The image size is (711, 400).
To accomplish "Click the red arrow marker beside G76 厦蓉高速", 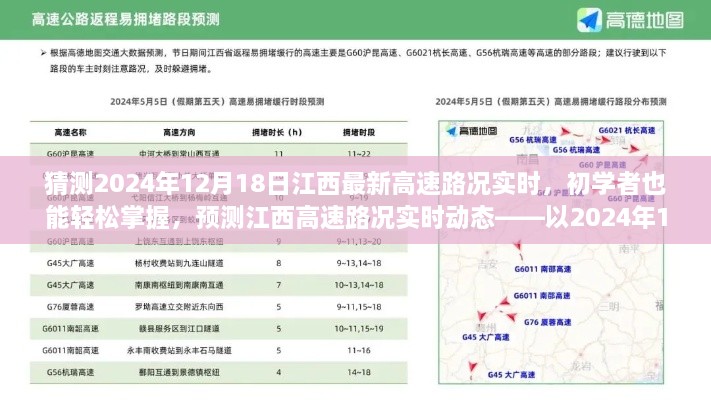I will click(x=511, y=317).
